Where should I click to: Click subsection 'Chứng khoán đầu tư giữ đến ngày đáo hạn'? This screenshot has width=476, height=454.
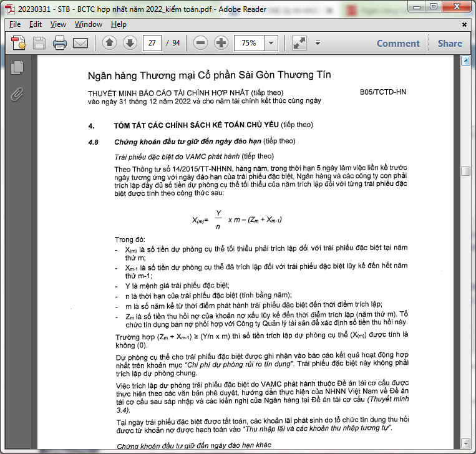pyautogui.click(x=188, y=142)
